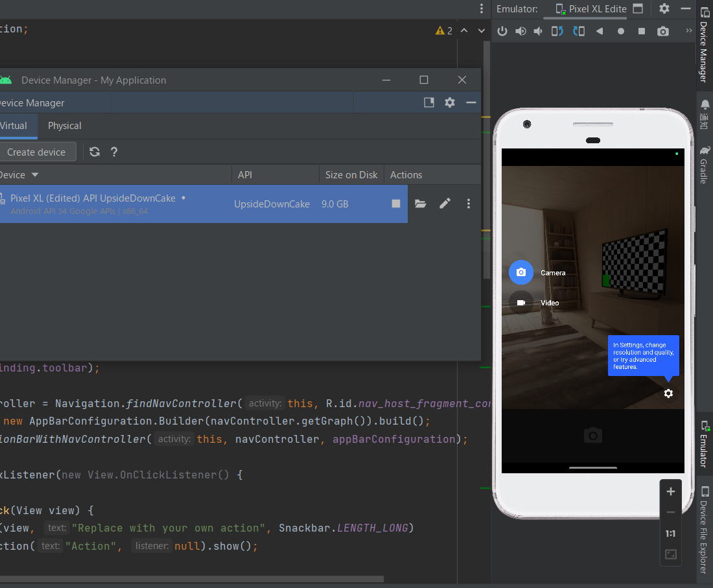
Task: Click the UpsideDownCake API cell
Action: (x=272, y=204)
